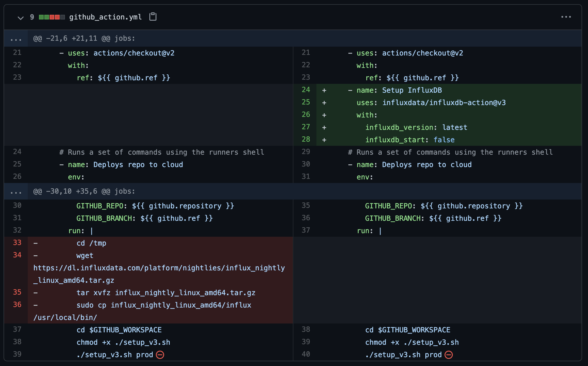This screenshot has width=588, height=366.
Task: Open the file options kebab menu
Action: (x=566, y=17)
